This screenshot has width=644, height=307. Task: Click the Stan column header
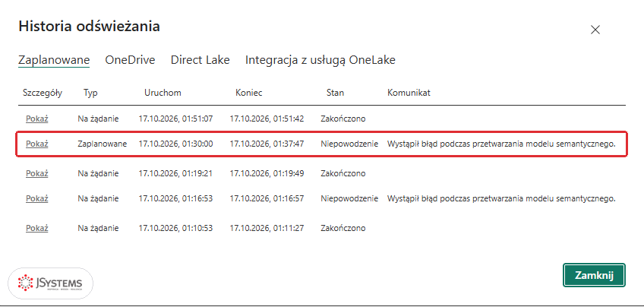(335, 93)
